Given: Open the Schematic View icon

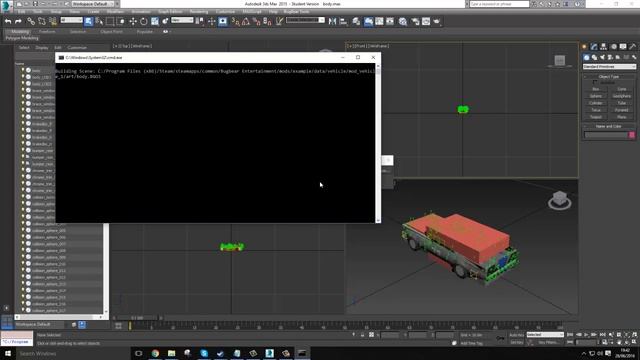Looking at the screenshot, I should coord(390,21).
